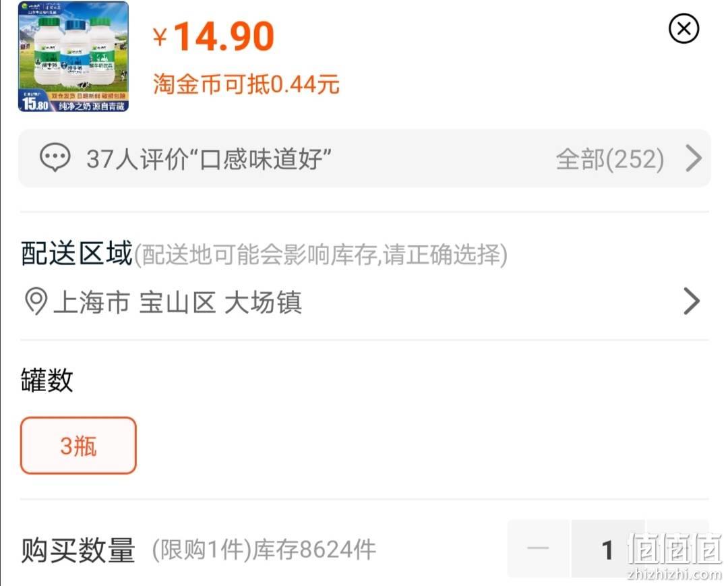
Task: Close the product options popup
Action: click(684, 29)
